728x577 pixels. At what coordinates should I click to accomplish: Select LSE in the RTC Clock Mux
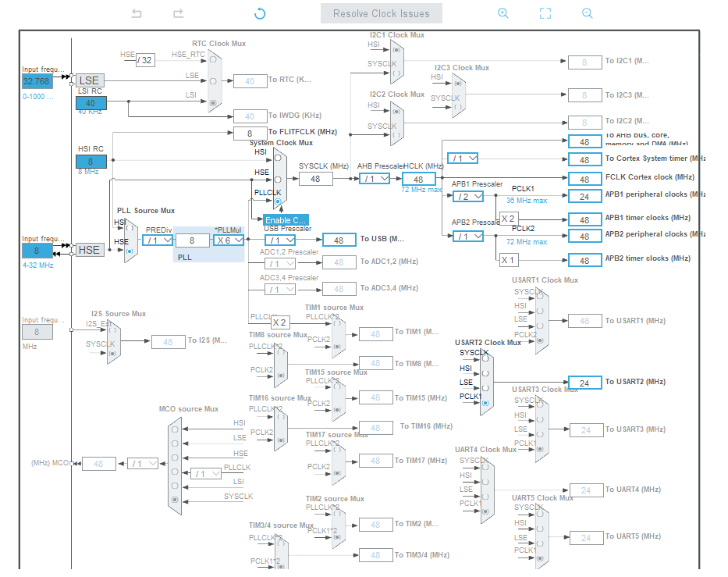tap(213, 80)
